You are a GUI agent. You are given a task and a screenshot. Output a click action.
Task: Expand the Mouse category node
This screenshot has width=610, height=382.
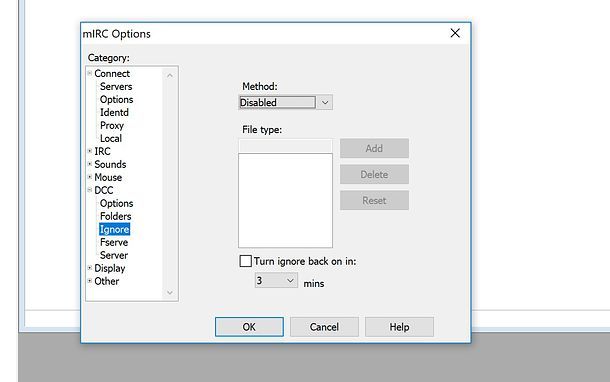click(x=90, y=177)
